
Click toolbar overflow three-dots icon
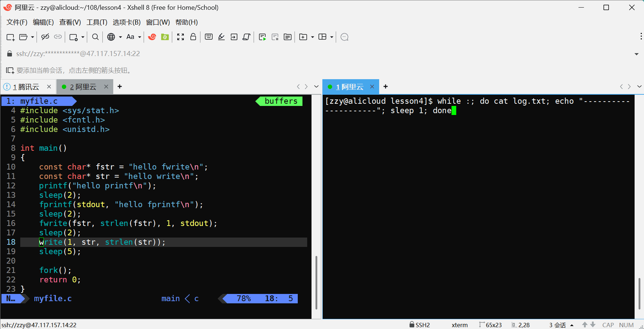point(641,36)
